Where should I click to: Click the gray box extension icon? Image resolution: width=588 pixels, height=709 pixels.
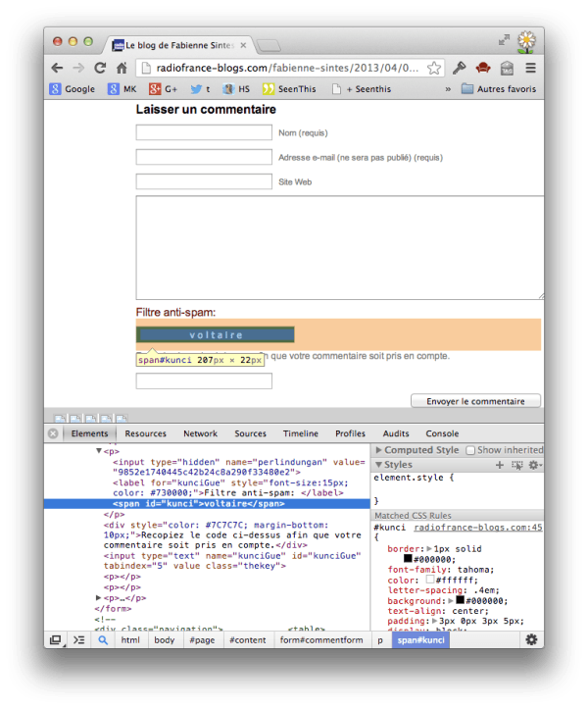click(507, 69)
